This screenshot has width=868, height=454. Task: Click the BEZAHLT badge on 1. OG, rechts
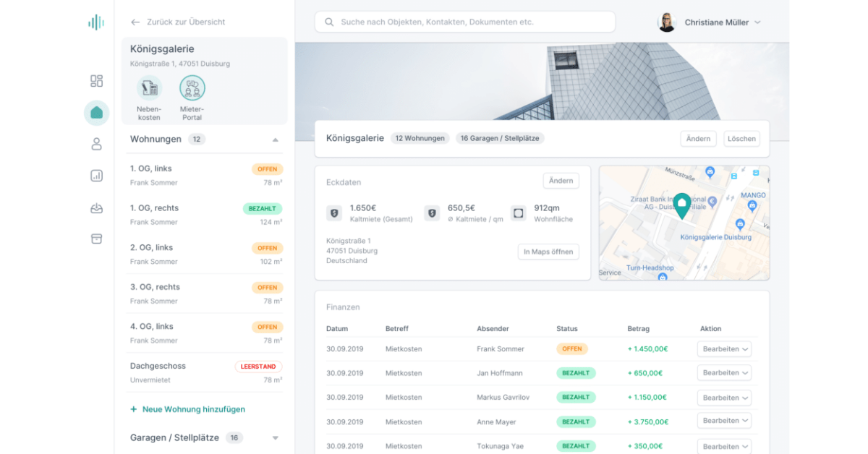pos(262,208)
